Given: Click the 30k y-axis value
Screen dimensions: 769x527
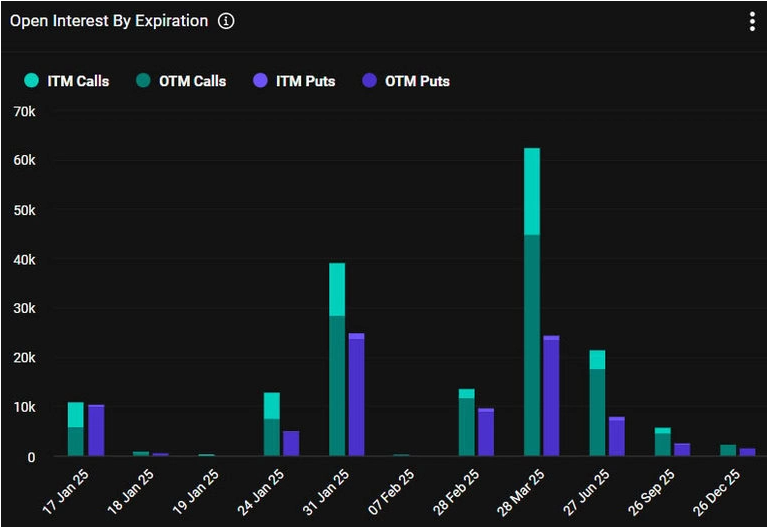Looking at the screenshot, I should click(x=25, y=308).
